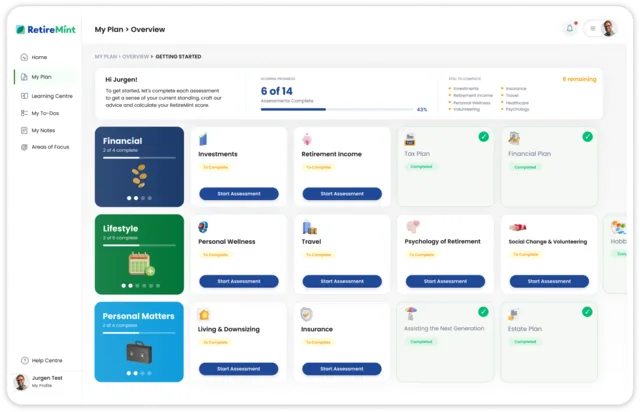Click the calendar icon on Lifestyle card
This screenshot has width=640, height=412.
coord(141,264)
